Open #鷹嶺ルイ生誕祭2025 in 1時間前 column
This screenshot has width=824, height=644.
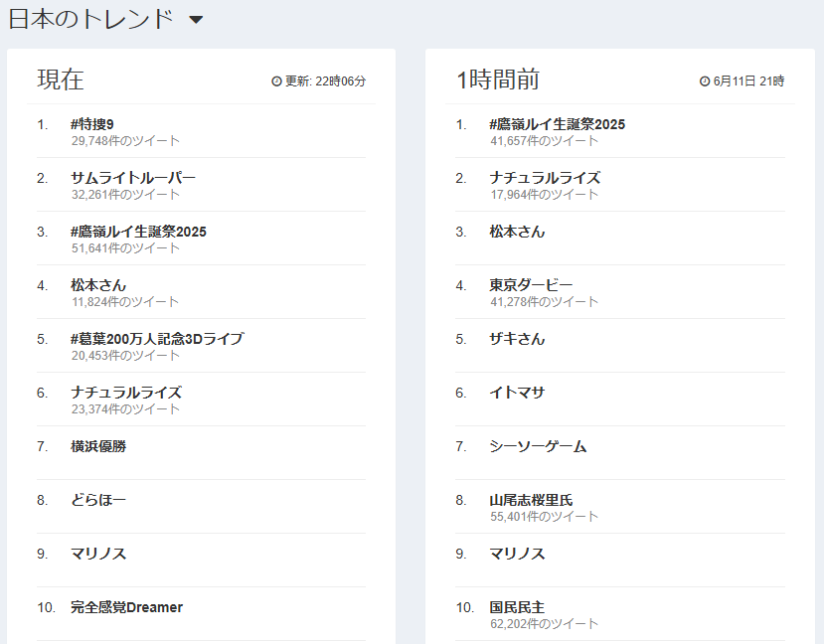tap(557, 124)
